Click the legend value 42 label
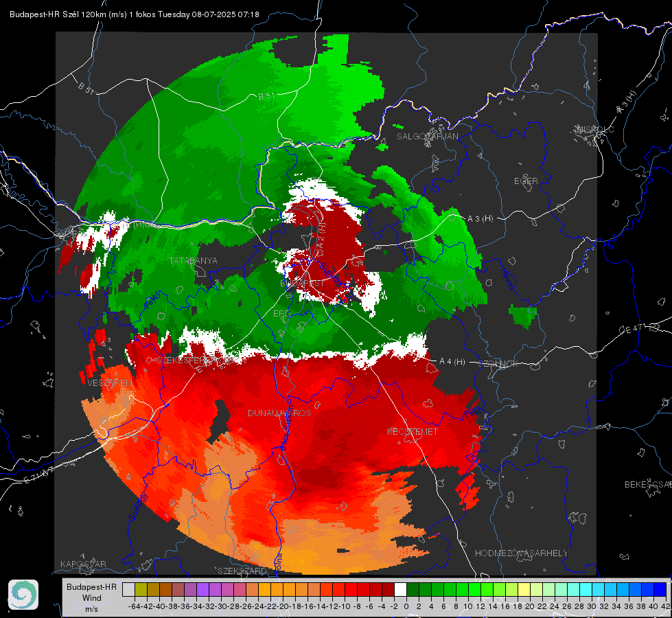672x618 pixels. coord(666,606)
